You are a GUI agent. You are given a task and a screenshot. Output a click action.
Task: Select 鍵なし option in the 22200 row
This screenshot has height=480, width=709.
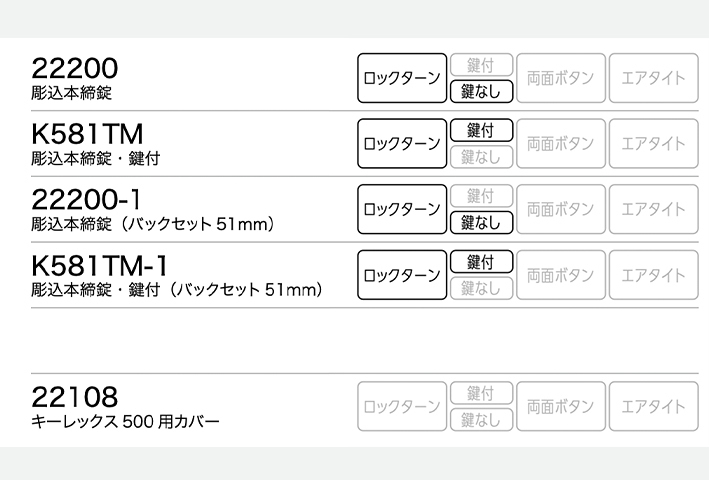point(481,92)
